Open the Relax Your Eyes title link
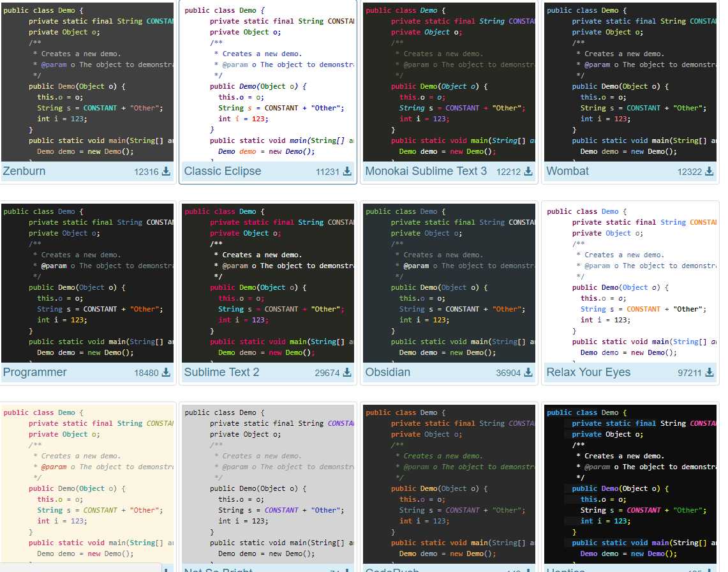The image size is (728, 572). click(x=588, y=372)
